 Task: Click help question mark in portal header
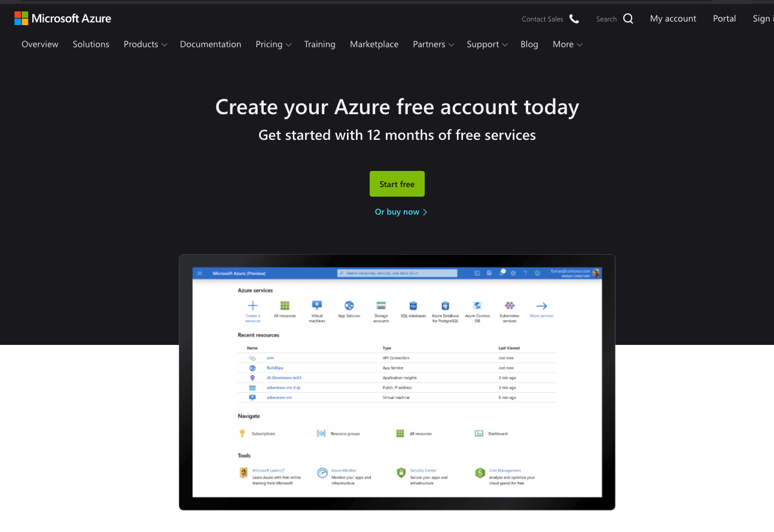[x=525, y=273]
